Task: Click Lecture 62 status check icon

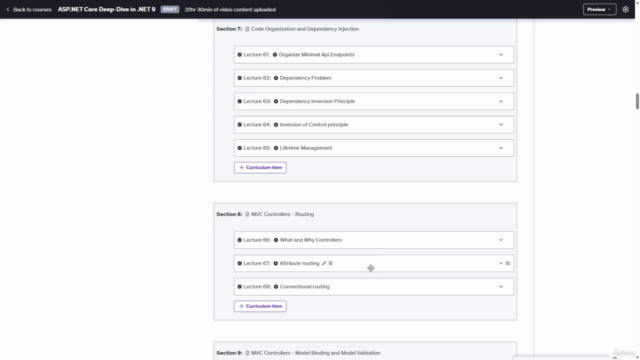Action: [x=240, y=78]
